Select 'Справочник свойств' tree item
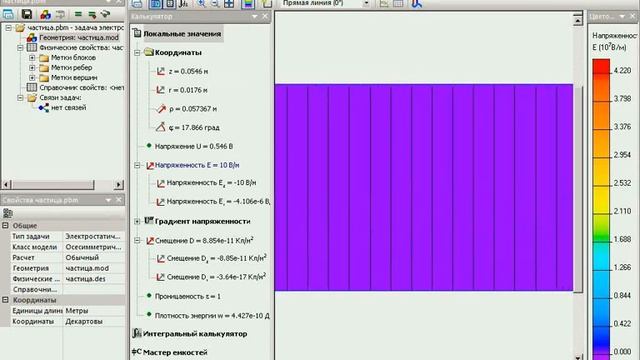The image size is (640, 360). click(81, 88)
